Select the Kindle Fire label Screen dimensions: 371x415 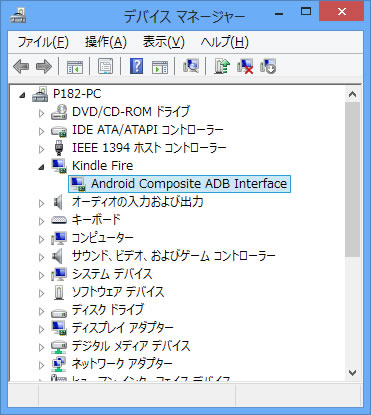click(103, 166)
